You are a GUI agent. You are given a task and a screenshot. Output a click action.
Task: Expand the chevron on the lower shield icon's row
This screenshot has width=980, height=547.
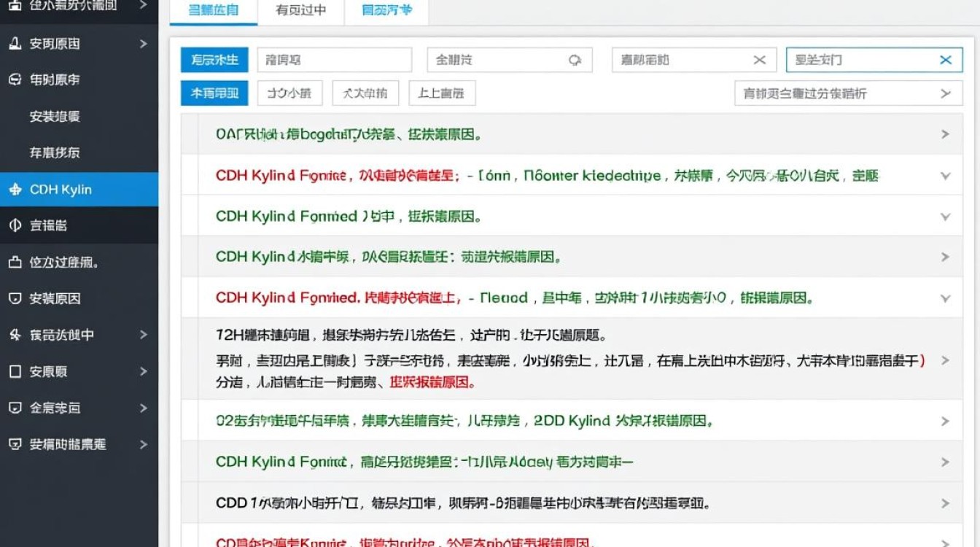[143, 408]
